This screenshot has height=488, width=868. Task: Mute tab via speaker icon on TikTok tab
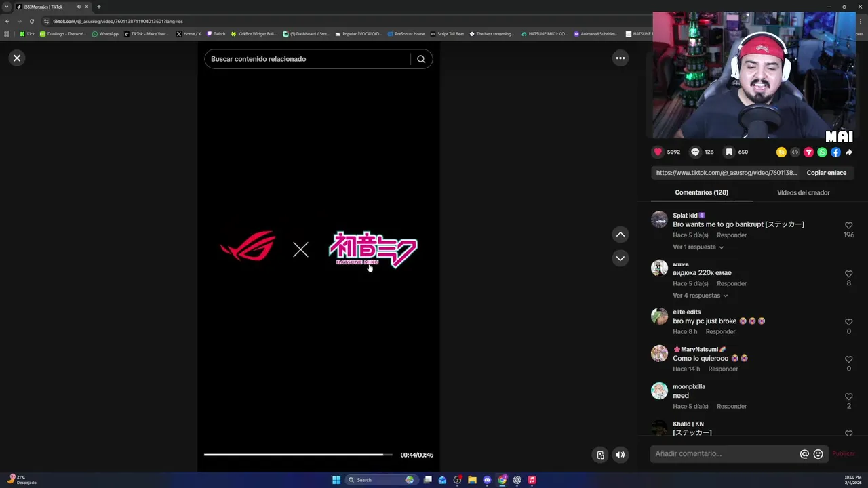point(78,7)
